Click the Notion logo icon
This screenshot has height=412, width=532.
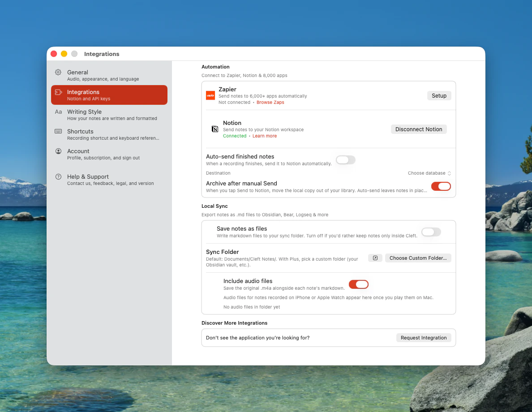pos(215,129)
